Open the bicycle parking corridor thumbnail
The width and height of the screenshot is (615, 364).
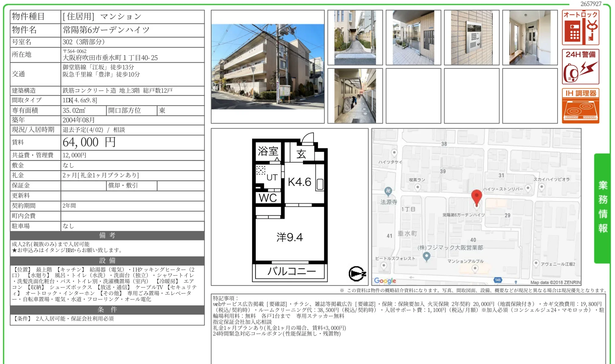click(355, 96)
